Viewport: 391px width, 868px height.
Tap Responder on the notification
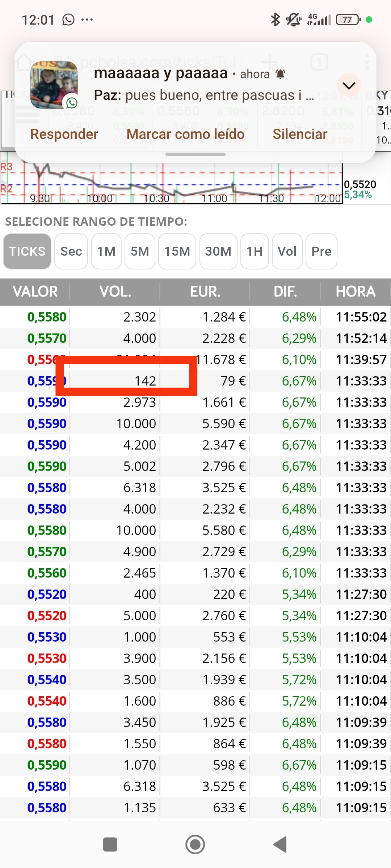point(64,134)
